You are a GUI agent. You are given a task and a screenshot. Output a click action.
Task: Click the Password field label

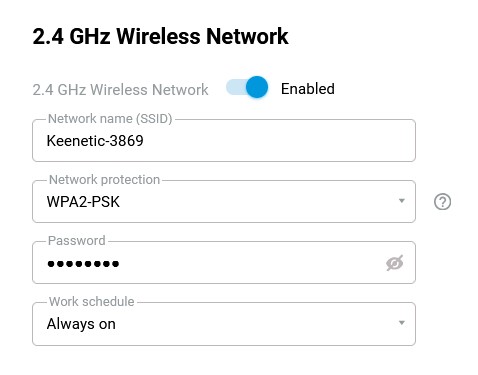click(77, 241)
